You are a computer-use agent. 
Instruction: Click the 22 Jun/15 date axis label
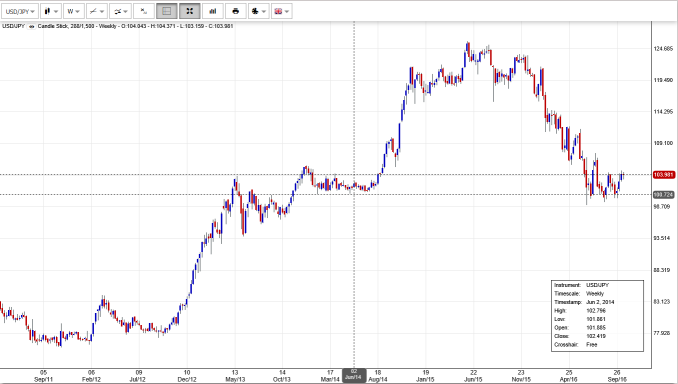click(473, 376)
